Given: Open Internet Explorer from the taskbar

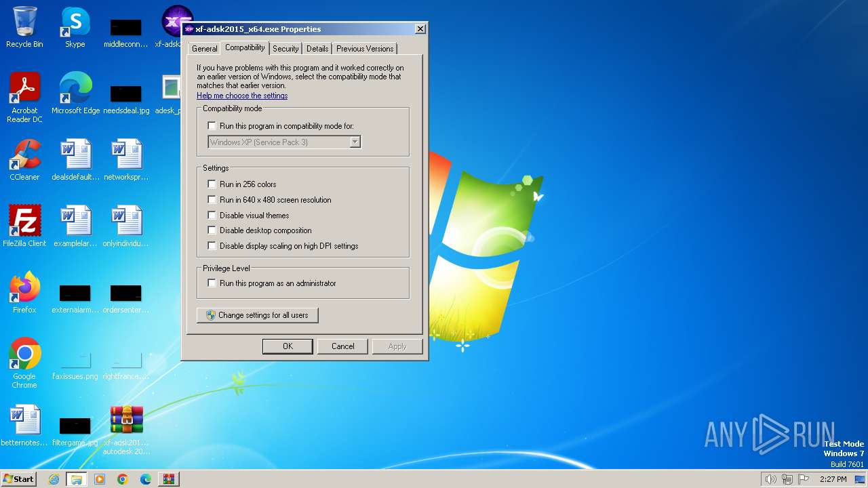Looking at the screenshot, I should 54,479.
